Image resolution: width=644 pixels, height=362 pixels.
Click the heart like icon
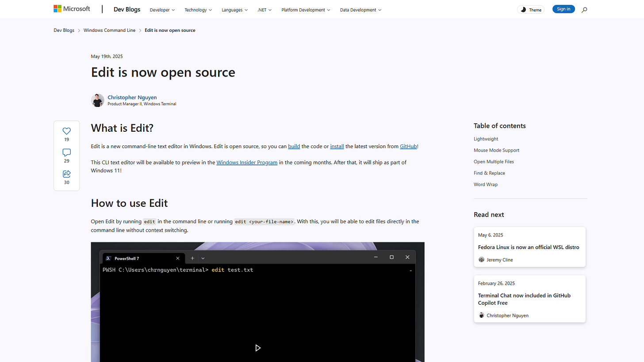[x=66, y=131]
